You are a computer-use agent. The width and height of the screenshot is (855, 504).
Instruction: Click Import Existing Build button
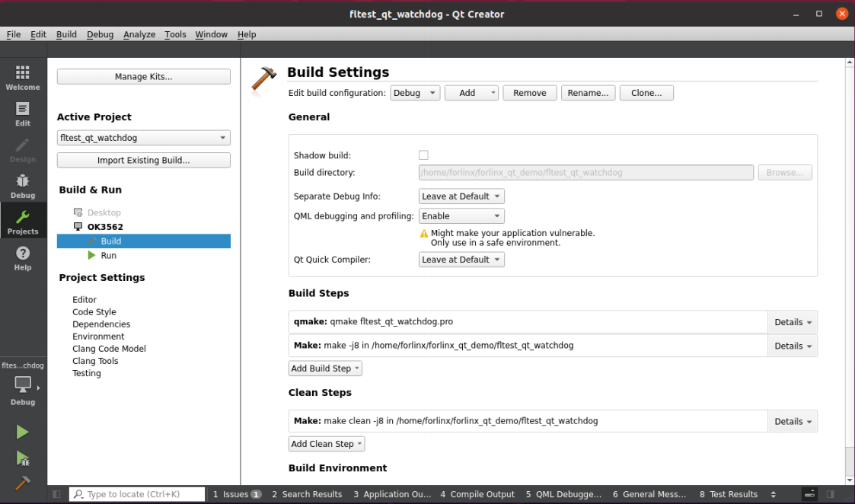coord(143,161)
